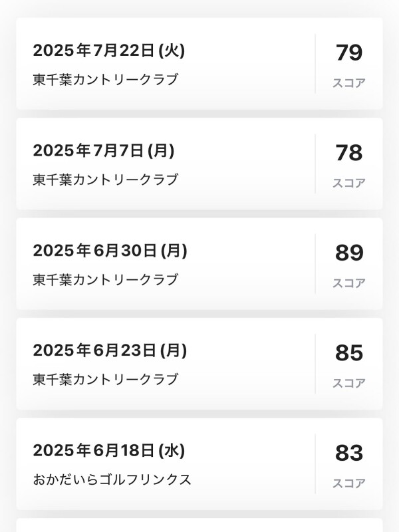Select the 2025年6月23日 (月) date heading
Screen dimensions: 399x532
coord(110,350)
